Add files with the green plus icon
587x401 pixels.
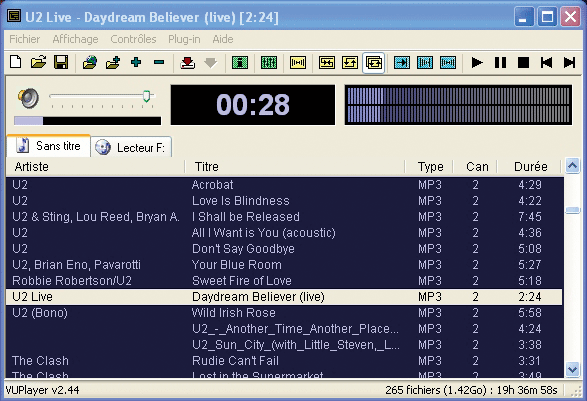(136, 62)
